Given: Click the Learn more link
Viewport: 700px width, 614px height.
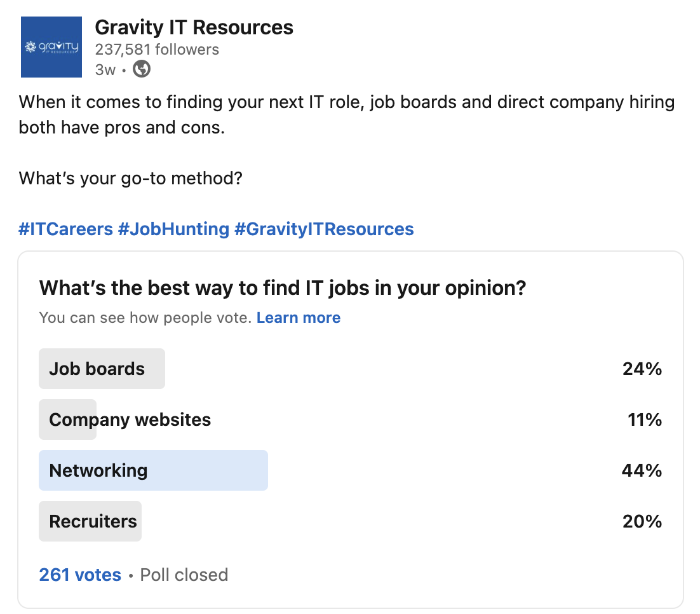Looking at the screenshot, I should [298, 318].
